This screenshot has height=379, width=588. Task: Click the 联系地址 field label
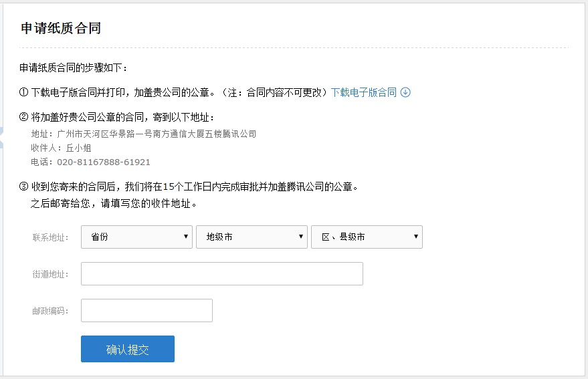click(x=50, y=237)
